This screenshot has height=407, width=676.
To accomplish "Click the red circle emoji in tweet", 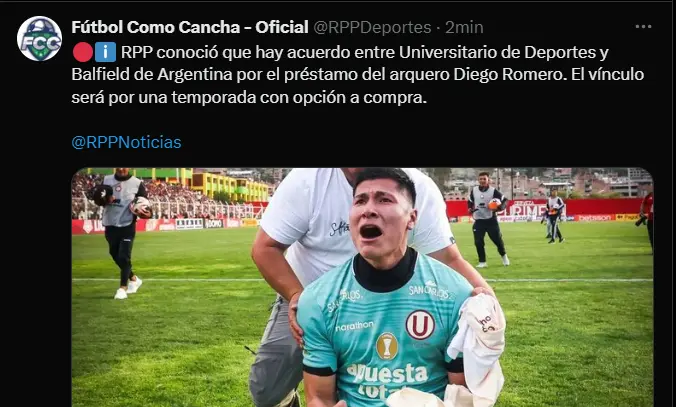I will [83, 52].
